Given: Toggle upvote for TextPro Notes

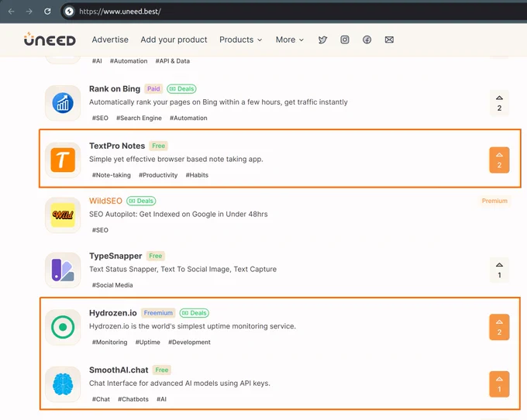Looking at the screenshot, I should point(499,160).
